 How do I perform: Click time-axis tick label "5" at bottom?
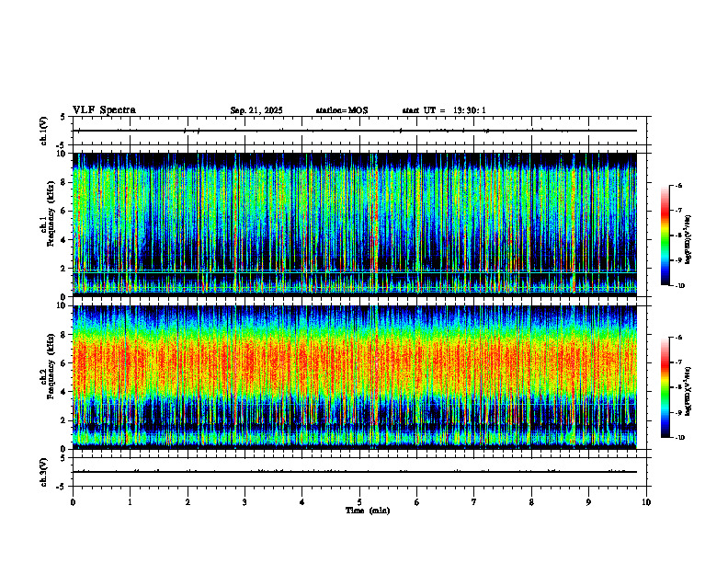coord(359,502)
